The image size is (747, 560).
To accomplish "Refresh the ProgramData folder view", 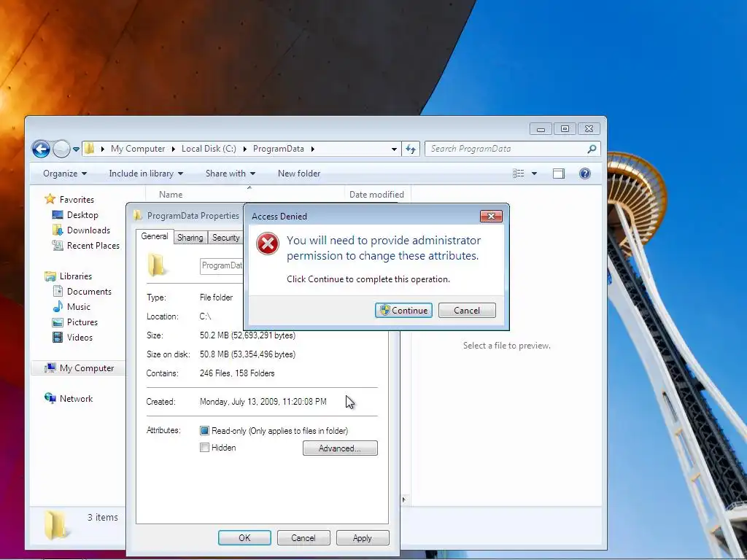I will point(411,149).
